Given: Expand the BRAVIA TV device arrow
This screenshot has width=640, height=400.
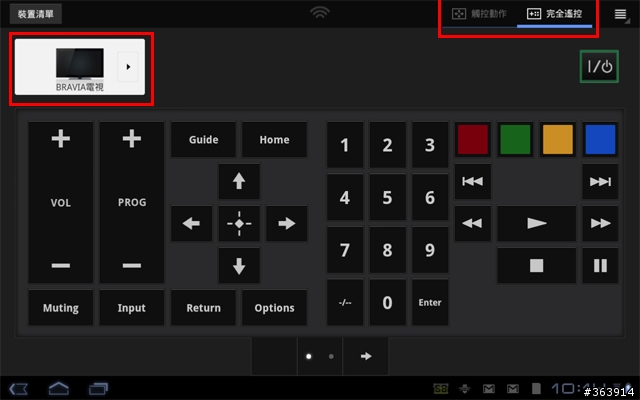Looking at the screenshot, I should click(128, 67).
